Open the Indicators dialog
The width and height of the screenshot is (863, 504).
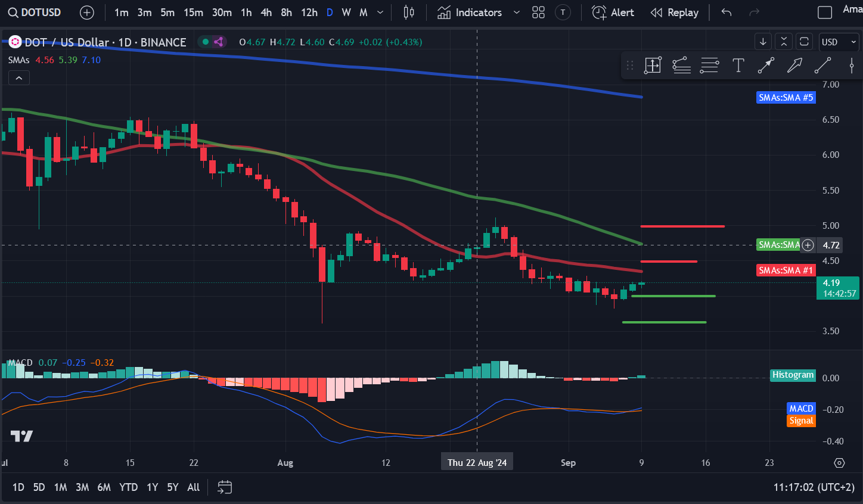coord(470,13)
